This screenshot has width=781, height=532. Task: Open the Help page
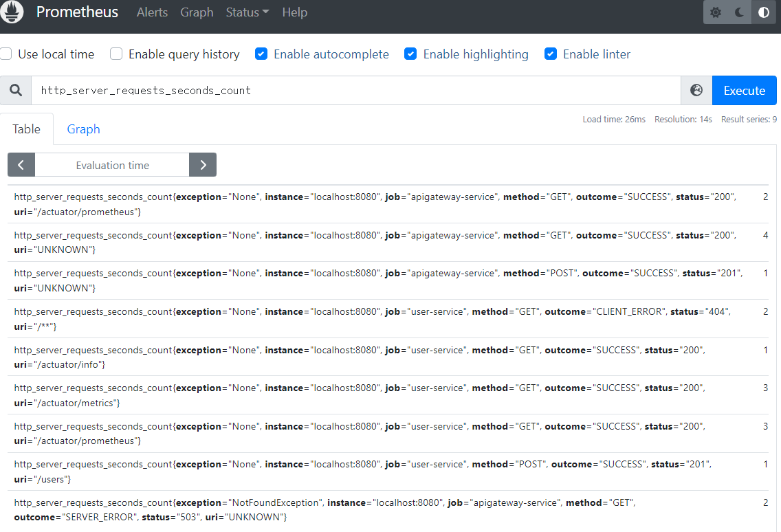(294, 12)
